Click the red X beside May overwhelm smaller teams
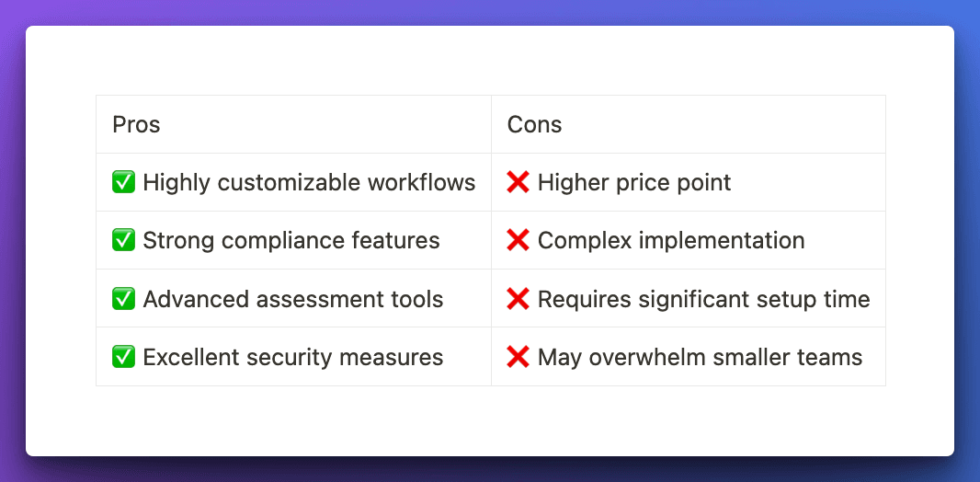Viewport: 980px width, 482px height. 518,357
